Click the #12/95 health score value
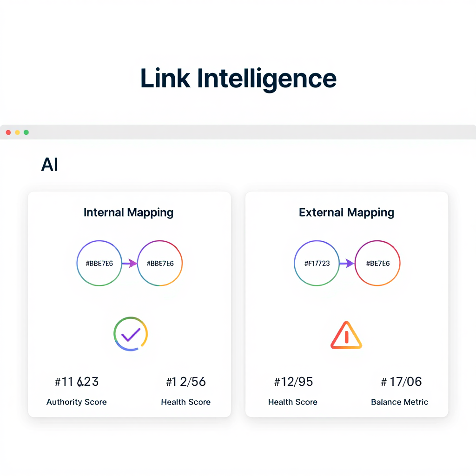This screenshot has width=476, height=476. [x=293, y=382]
